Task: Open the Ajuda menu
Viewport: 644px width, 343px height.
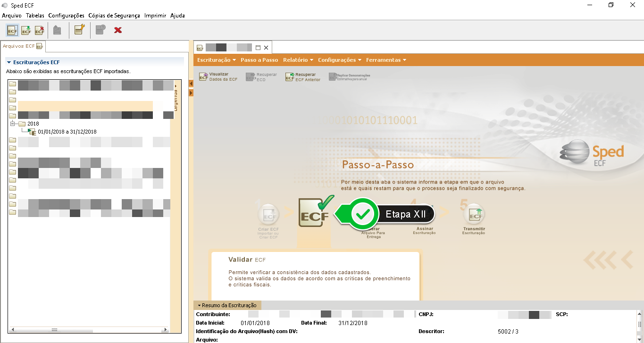Action: 177,16
